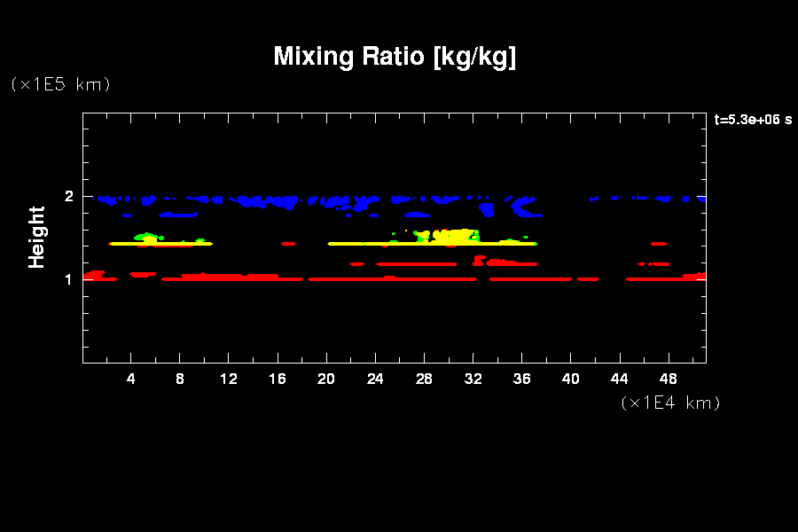Click horizontal axis tick label 40
Screen dimensions: 798x532
tap(570, 379)
